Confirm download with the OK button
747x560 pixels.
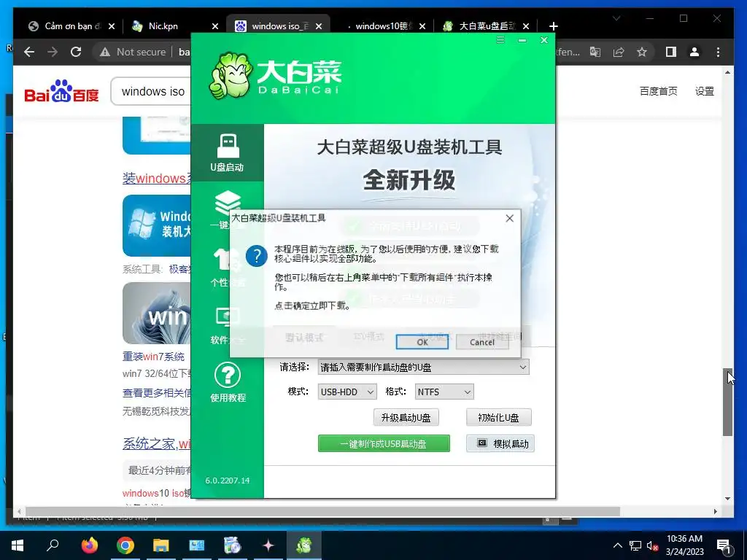[x=422, y=342]
